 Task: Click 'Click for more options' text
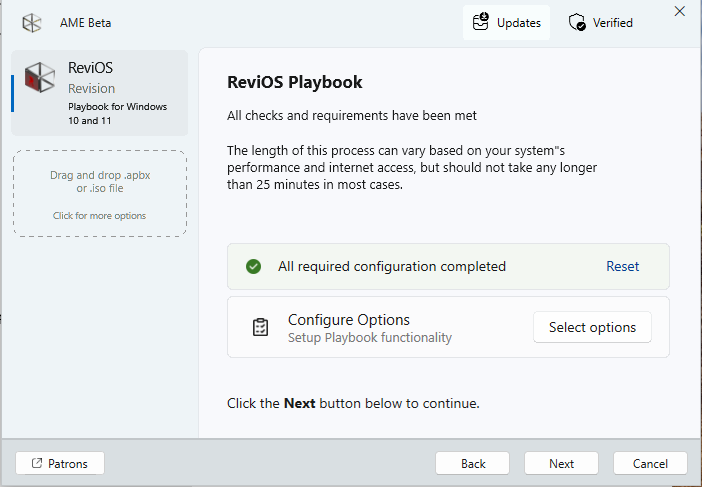click(99, 216)
